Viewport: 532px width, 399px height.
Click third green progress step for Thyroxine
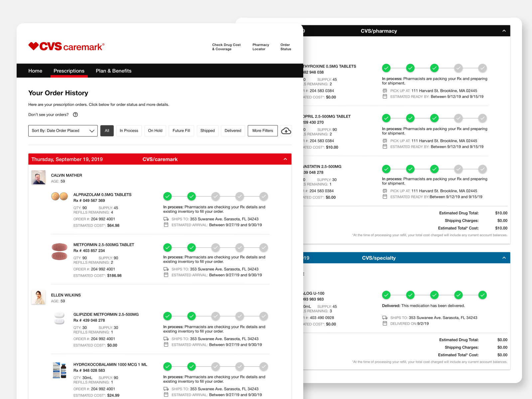tap(434, 68)
